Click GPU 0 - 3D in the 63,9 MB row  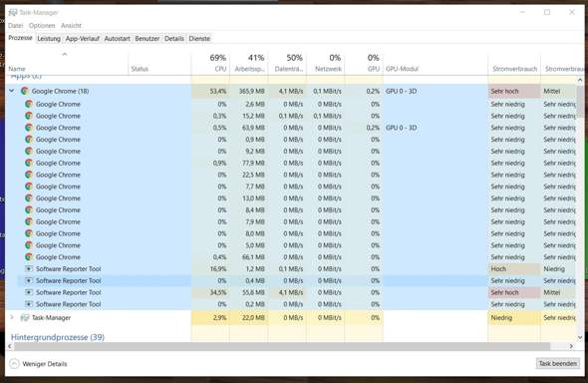(x=402, y=128)
